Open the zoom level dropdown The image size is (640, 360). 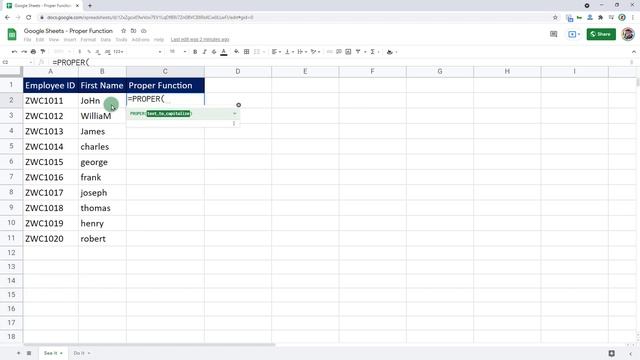click(62, 52)
